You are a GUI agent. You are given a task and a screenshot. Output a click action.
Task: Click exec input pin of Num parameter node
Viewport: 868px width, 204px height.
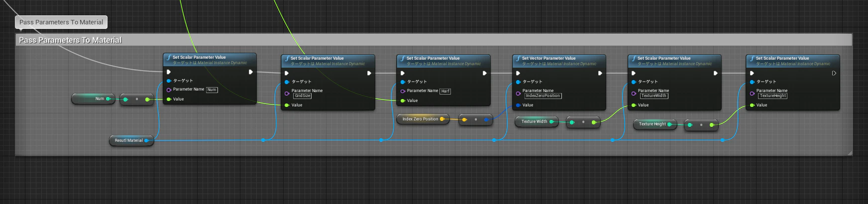click(x=169, y=72)
